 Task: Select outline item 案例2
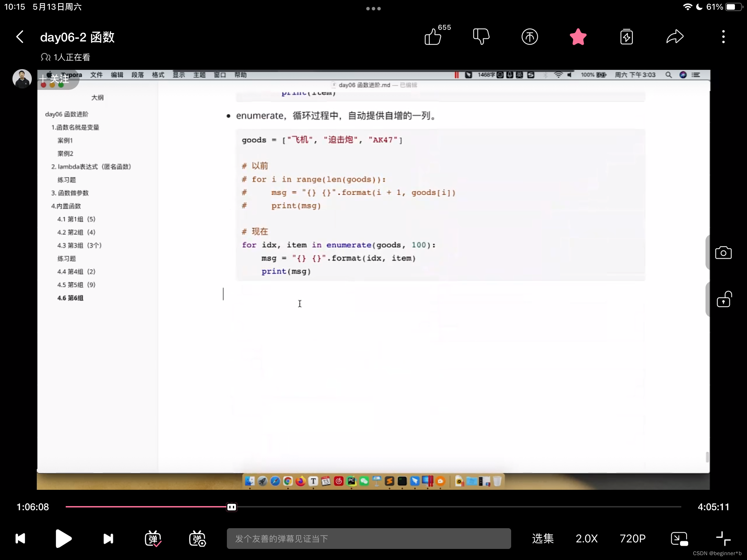65,153
